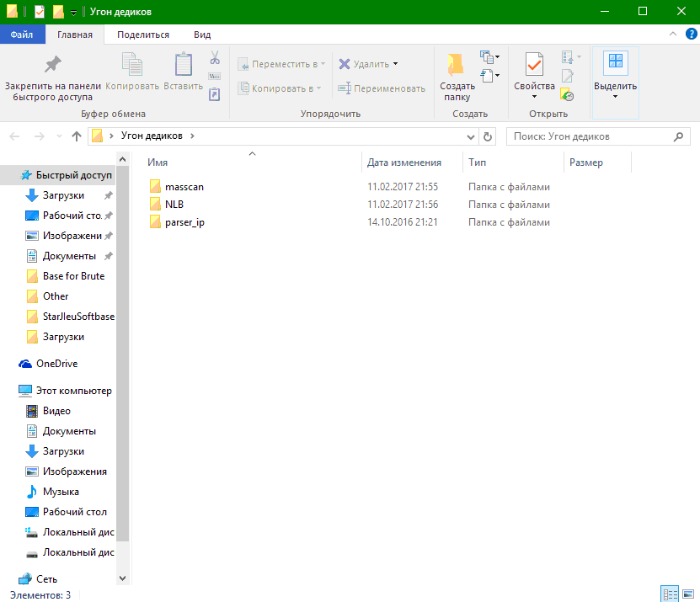Open the Share ribbon tab
The height and width of the screenshot is (602, 700).
143,35
